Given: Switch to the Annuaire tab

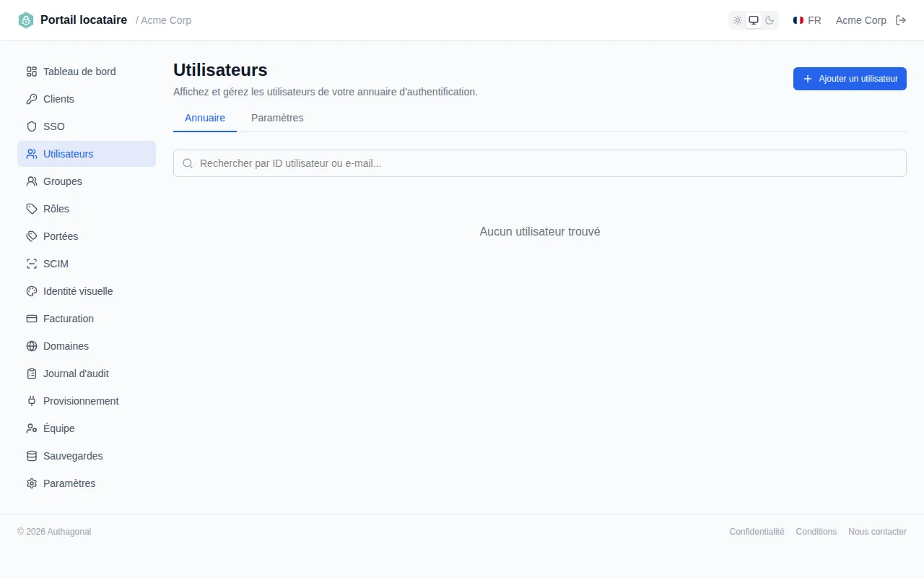Looking at the screenshot, I should pos(205,118).
